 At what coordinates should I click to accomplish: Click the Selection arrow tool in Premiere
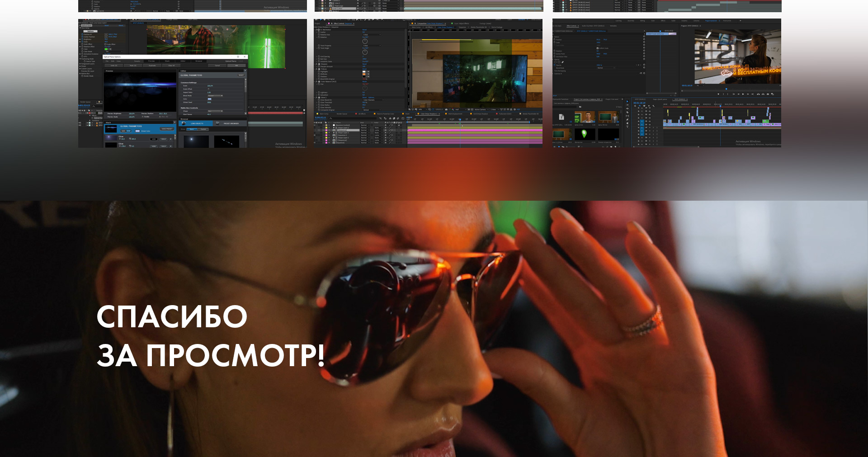pos(627,101)
